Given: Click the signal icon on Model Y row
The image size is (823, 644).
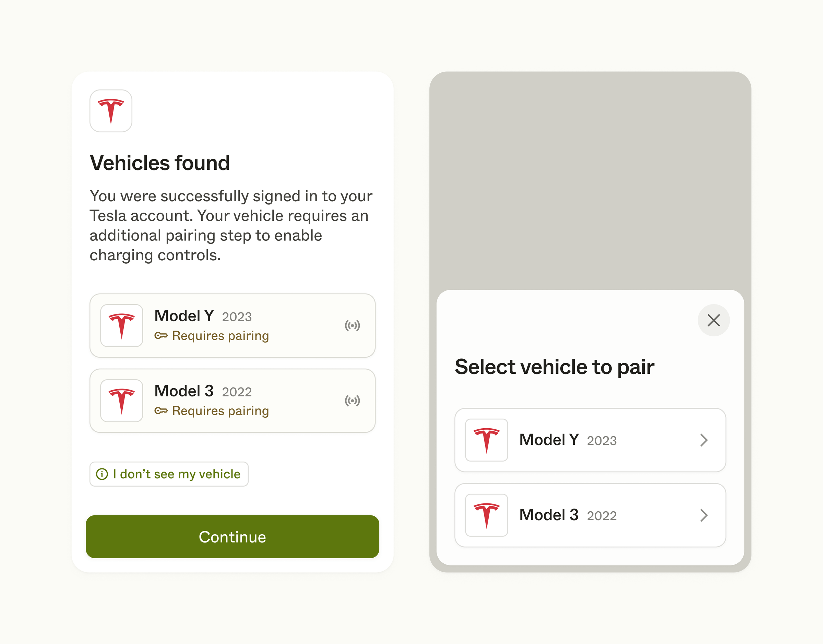Looking at the screenshot, I should click(x=352, y=325).
